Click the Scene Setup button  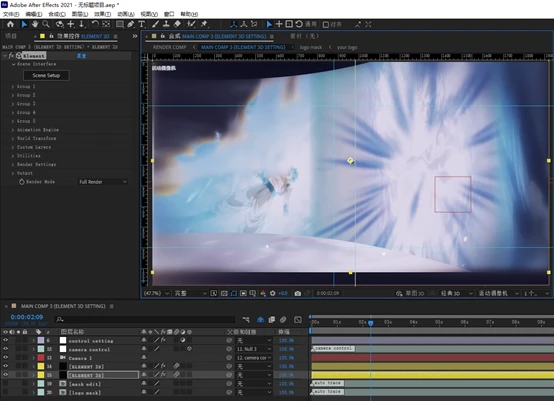tap(46, 75)
